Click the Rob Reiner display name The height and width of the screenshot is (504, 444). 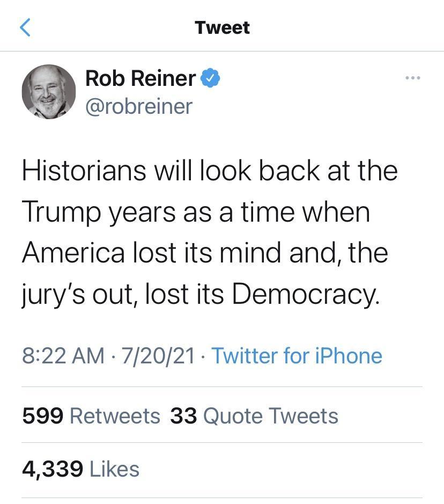pyautogui.click(x=140, y=78)
